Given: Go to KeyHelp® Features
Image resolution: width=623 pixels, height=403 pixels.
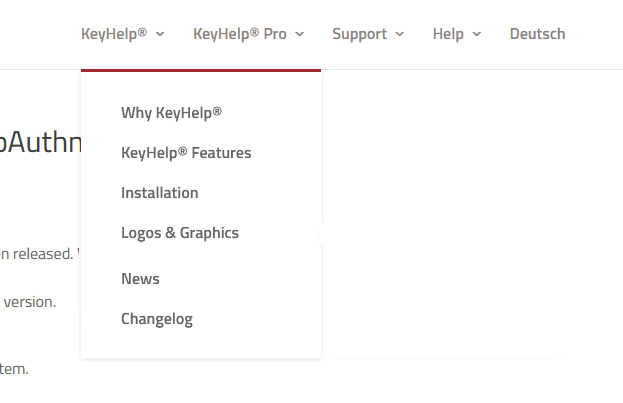Looking at the screenshot, I should (186, 153).
